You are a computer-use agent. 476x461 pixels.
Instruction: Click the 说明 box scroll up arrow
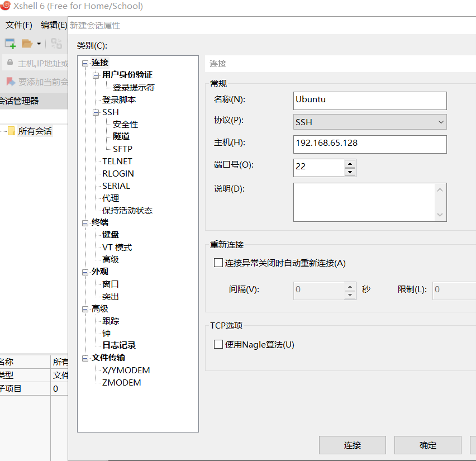pos(440,190)
